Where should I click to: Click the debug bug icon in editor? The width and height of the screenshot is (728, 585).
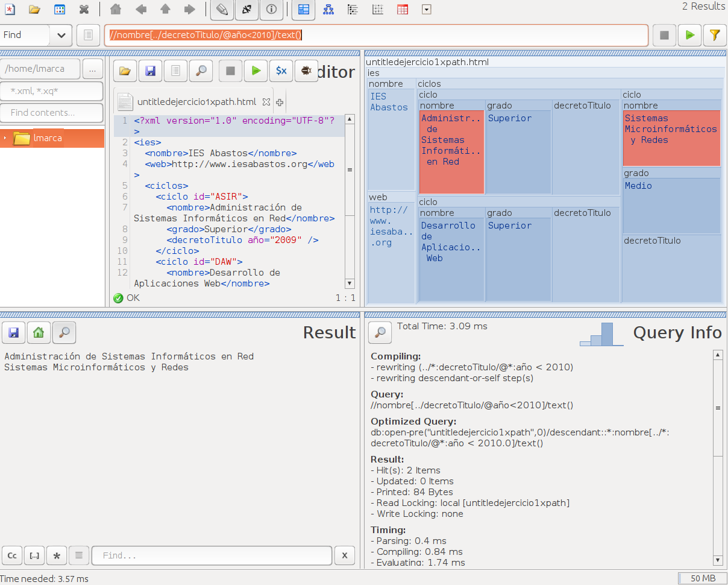pyautogui.click(x=306, y=71)
